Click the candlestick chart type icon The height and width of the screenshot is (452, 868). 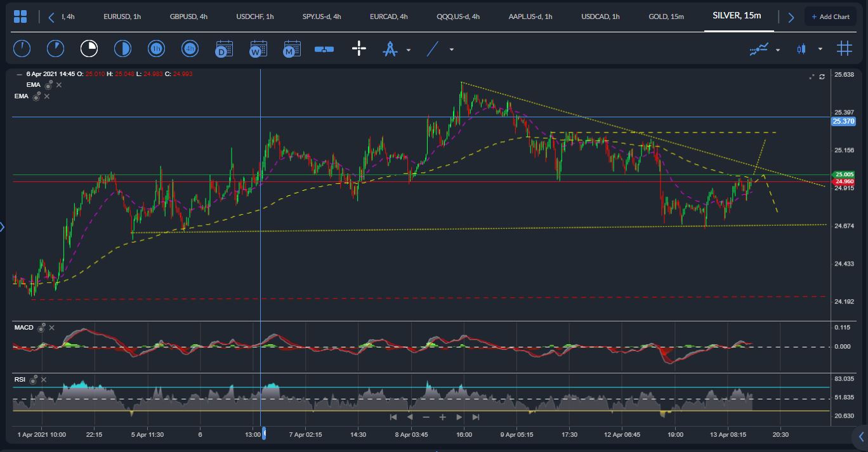pos(801,49)
